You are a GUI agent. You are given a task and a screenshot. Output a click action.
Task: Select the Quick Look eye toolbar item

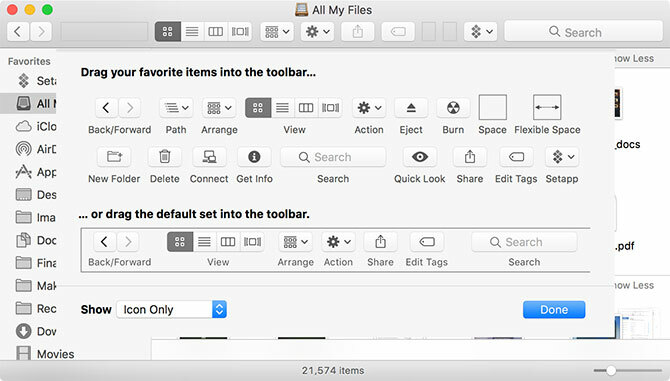point(420,157)
